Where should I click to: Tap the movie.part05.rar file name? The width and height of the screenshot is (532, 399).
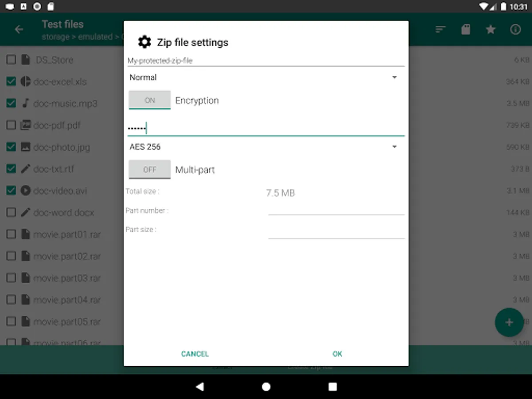click(x=67, y=321)
